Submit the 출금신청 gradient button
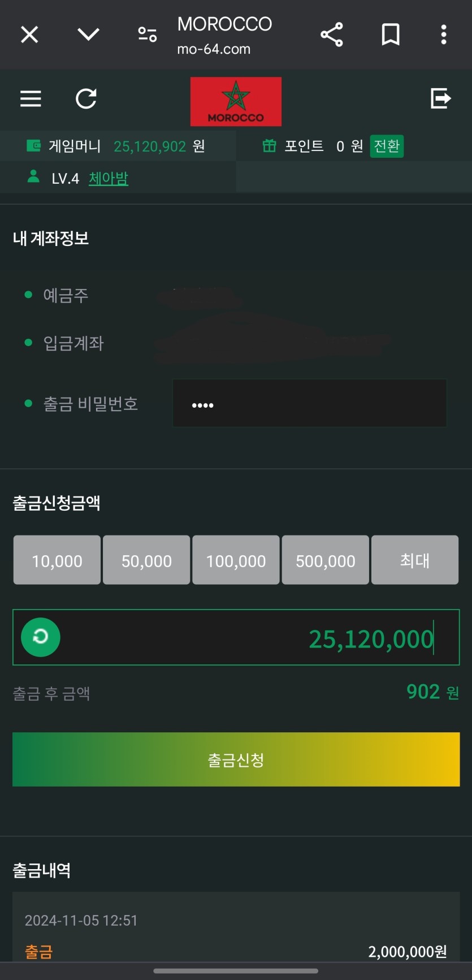 tap(236, 759)
